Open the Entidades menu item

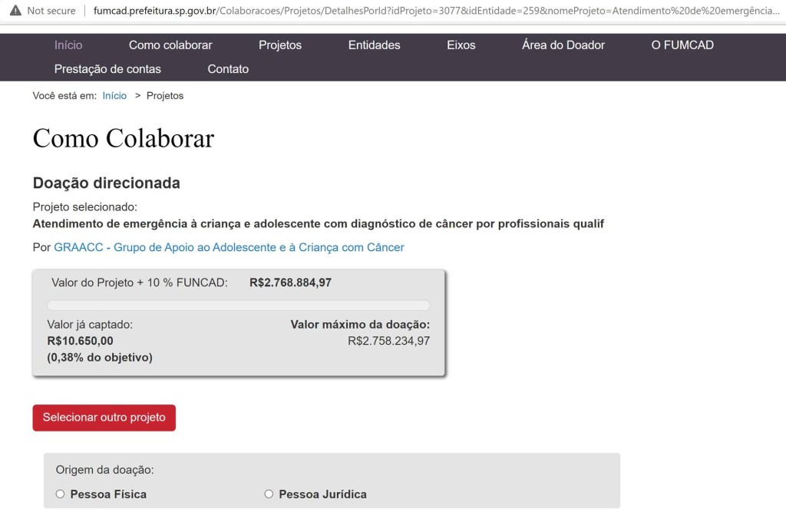(374, 45)
